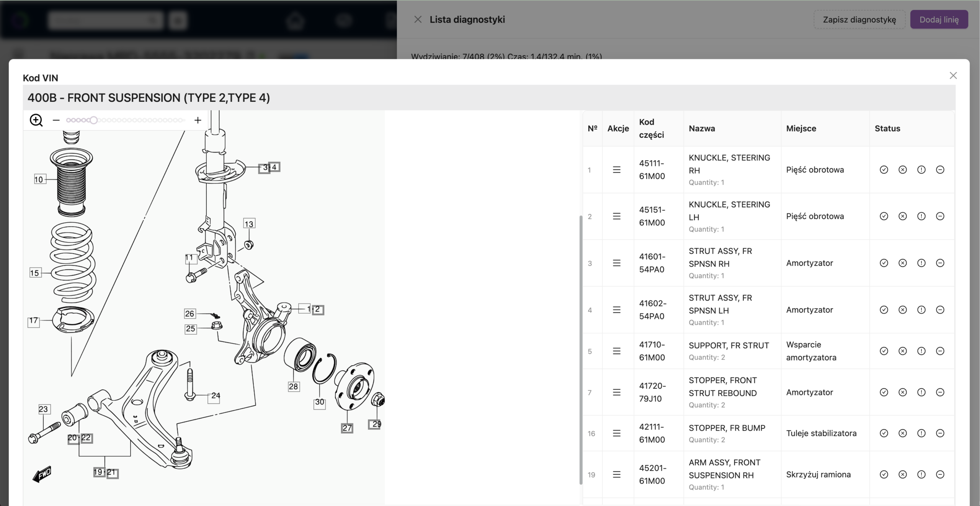Select part label 15 coil spring in diagram

click(34, 273)
